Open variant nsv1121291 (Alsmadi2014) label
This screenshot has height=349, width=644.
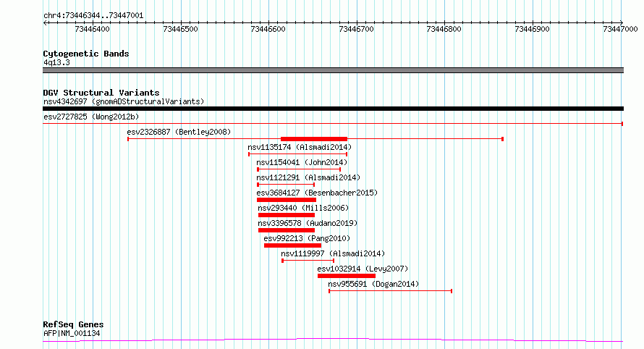coord(308,177)
